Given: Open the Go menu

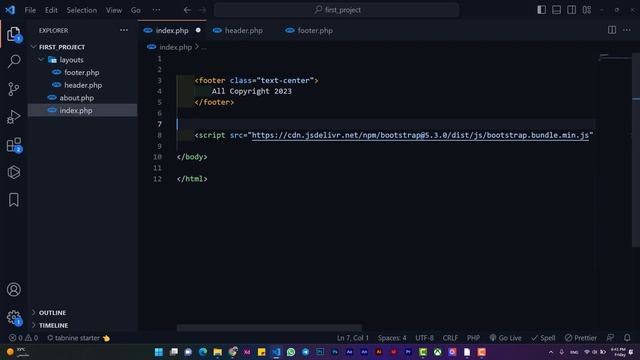Looking at the screenshot, I should pyautogui.click(x=136, y=10).
